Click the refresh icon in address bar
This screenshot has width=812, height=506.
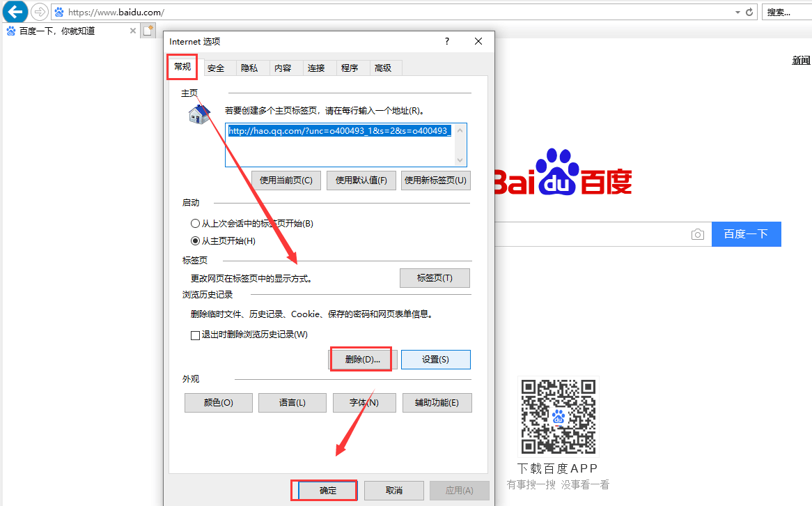pyautogui.click(x=749, y=12)
